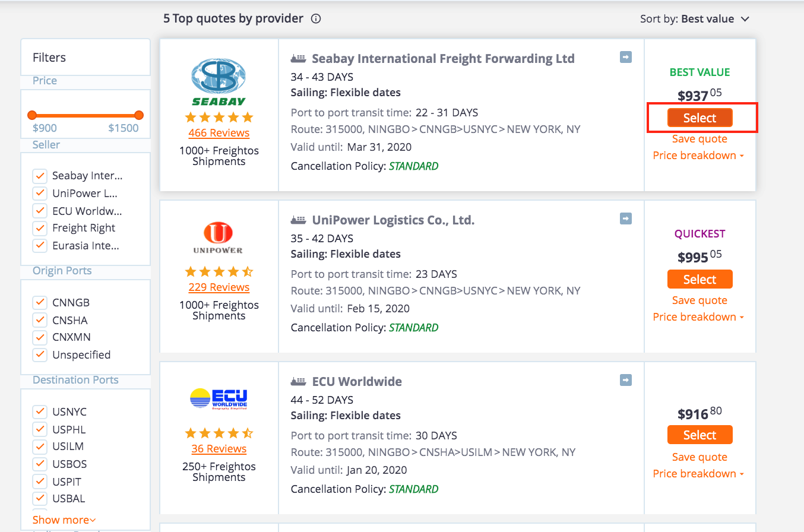Expand Price breakdown for ECU Worldwide quote
This screenshot has height=532, width=804.
[698, 474]
